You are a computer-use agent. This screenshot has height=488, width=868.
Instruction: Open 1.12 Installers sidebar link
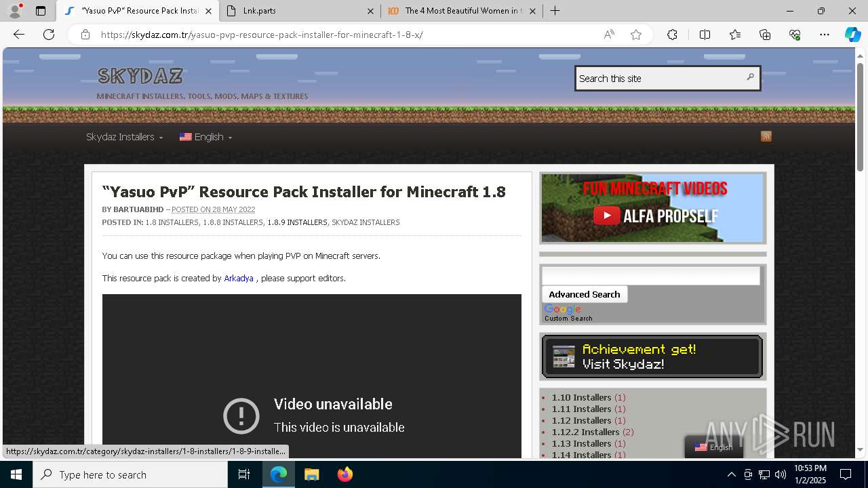tap(581, 420)
